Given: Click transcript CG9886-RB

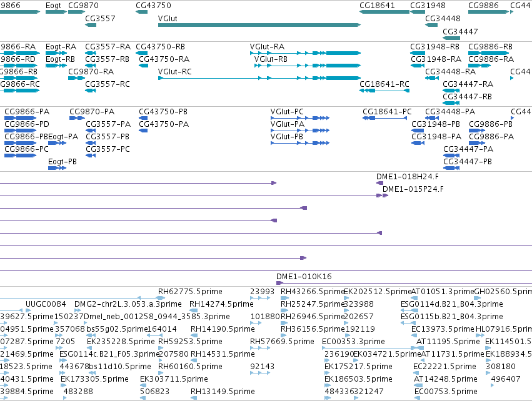Looking at the screenshot, I should point(489,53).
